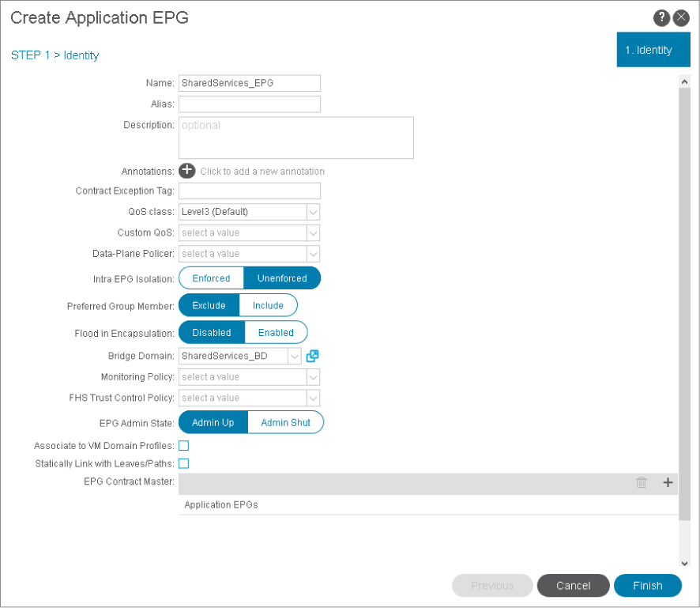The height and width of the screenshot is (608, 700).
Task: Select the 1. Identity step tab
Action: (x=648, y=50)
